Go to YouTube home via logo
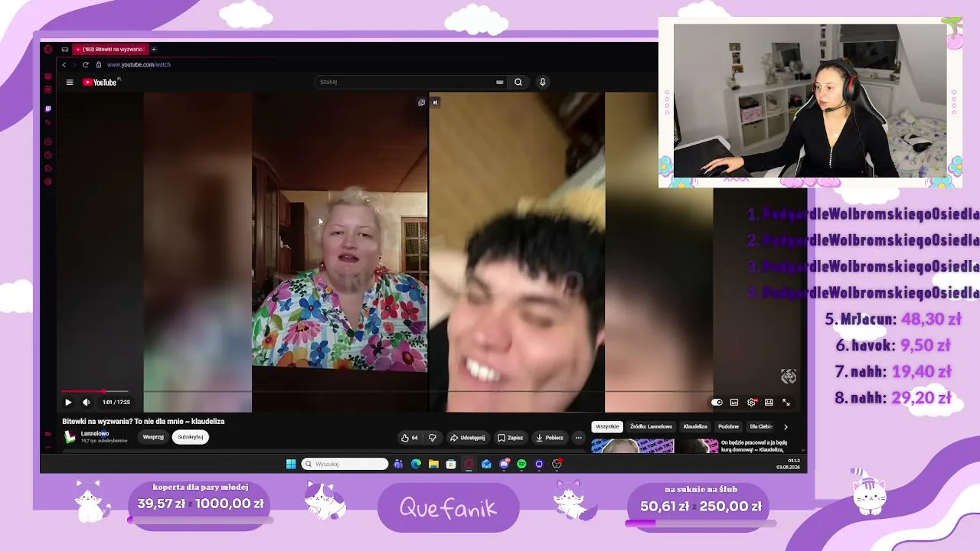 point(100,82)
